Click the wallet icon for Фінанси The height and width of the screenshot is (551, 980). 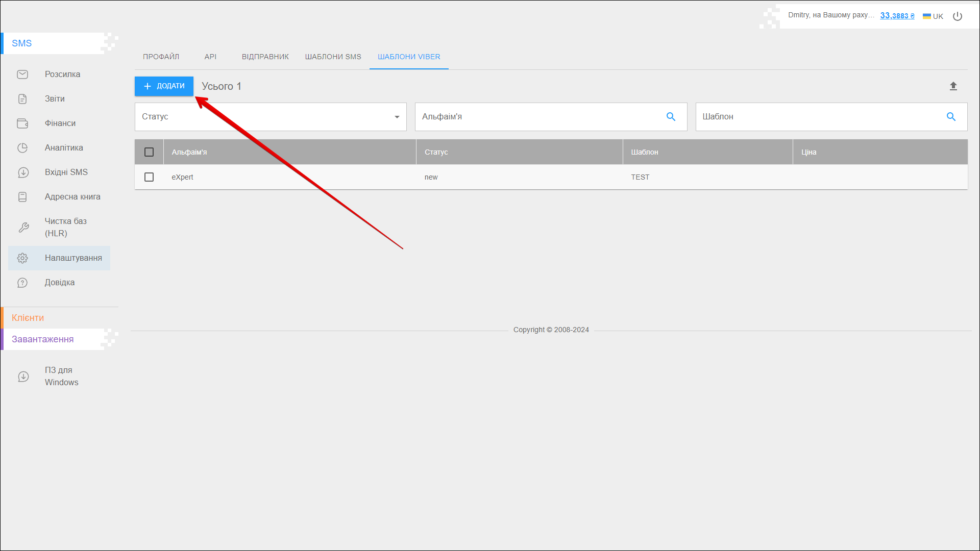pyautogui.click(x=22, y=123)
